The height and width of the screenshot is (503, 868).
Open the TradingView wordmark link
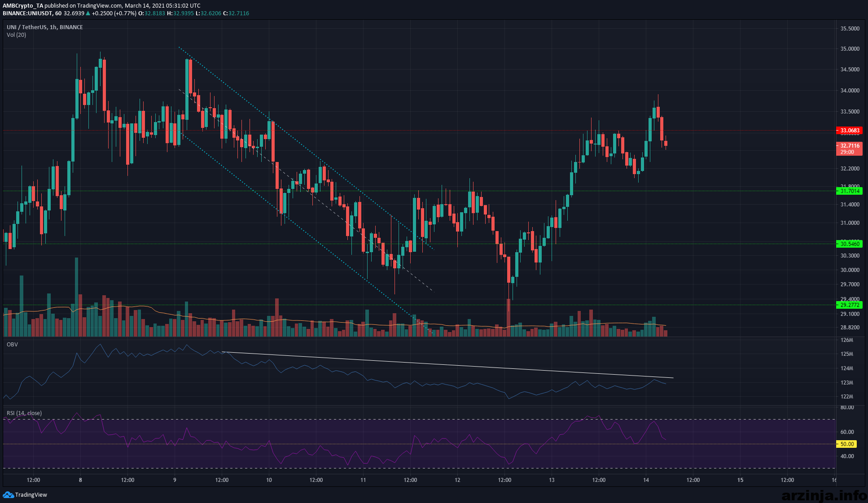31,494
